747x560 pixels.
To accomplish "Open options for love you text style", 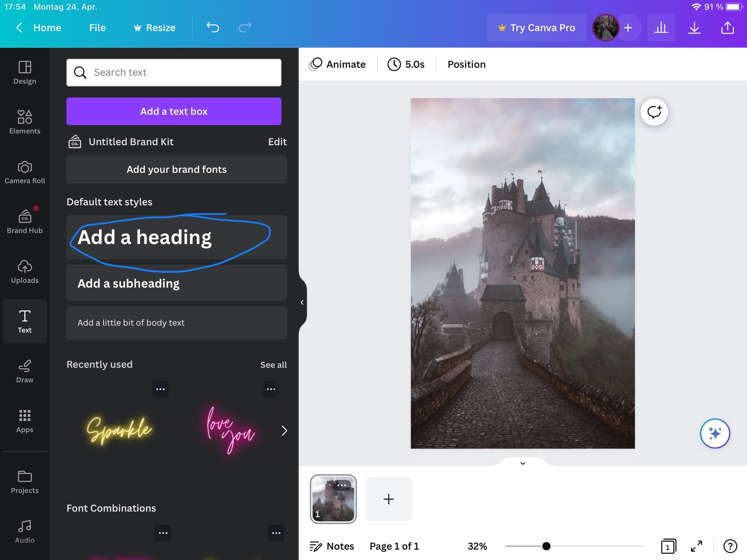I will (x=271, y=389).
